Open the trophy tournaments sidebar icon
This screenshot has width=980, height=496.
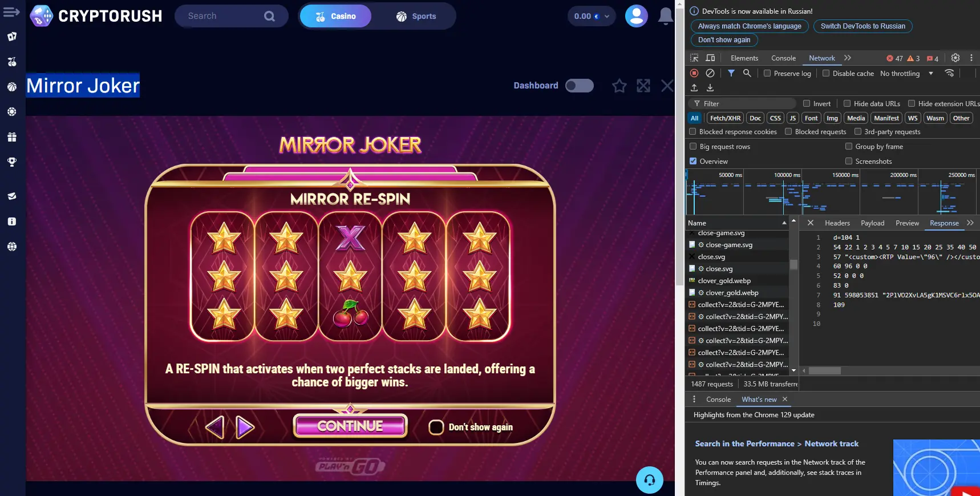click(x=12, y=162)
